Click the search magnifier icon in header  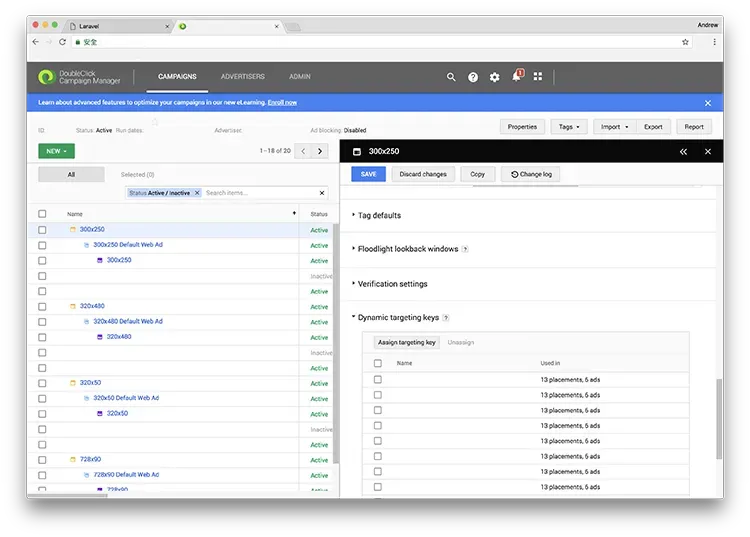point(451,77)
